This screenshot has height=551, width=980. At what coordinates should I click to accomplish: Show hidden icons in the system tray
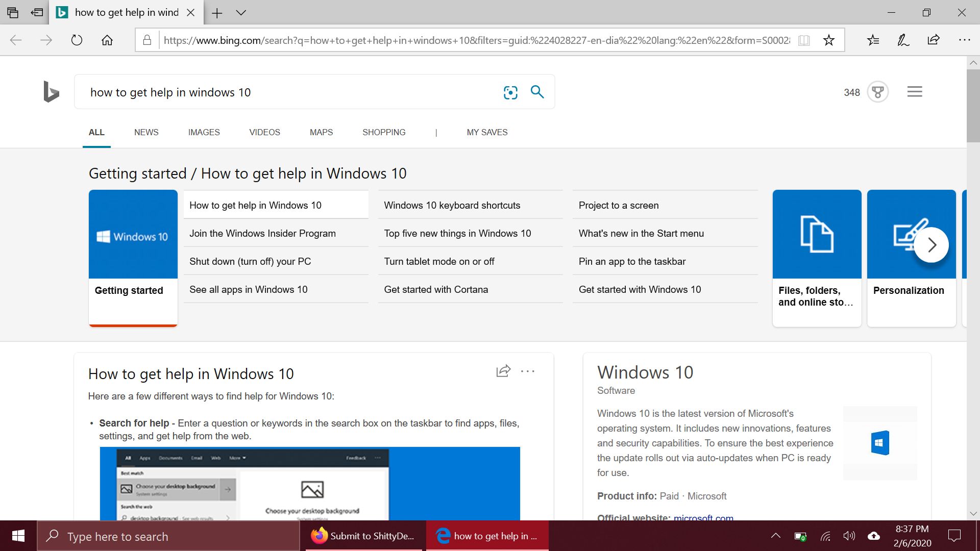[x=775, y=536]
